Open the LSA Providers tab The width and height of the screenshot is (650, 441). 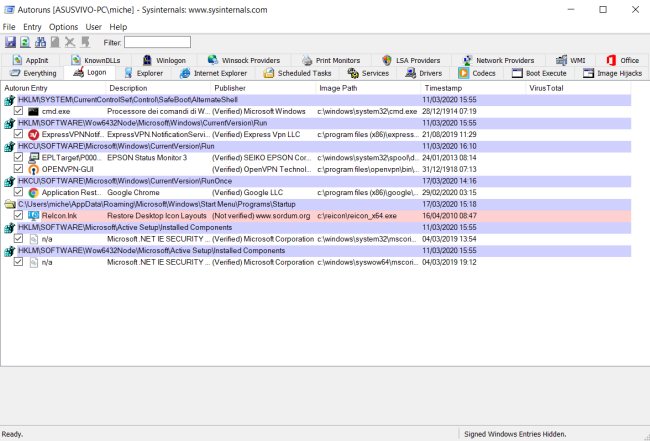[411, 61]
